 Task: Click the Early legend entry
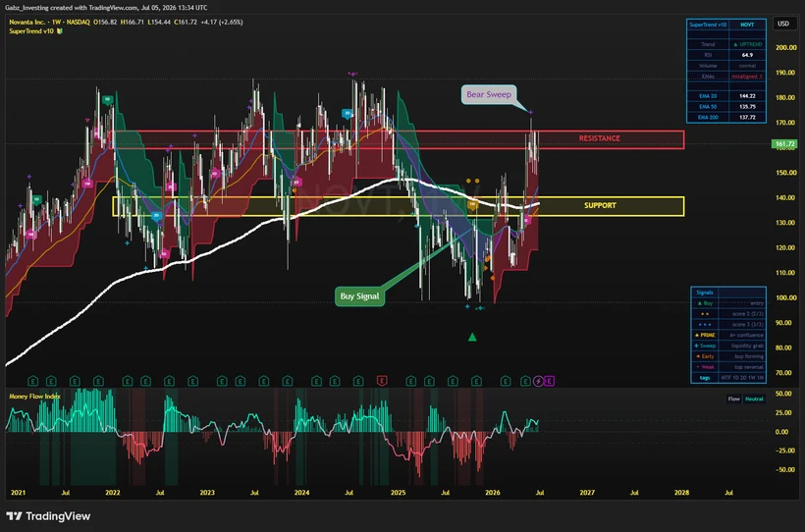click(x=705, y=356)
